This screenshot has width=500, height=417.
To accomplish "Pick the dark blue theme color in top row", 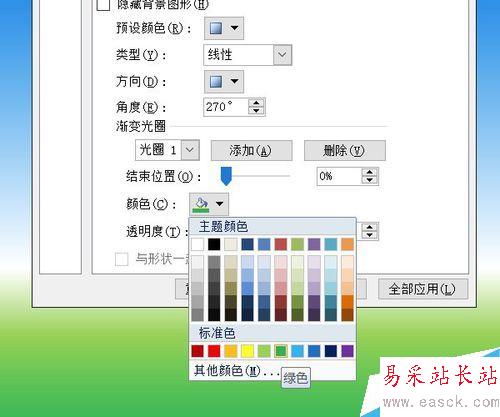I will click(247, 244).
